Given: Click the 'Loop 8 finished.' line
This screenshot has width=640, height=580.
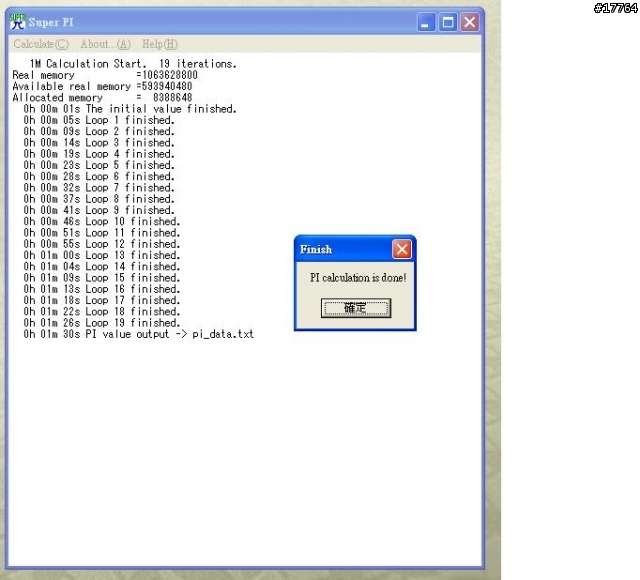Looking at the screenshot, I should pos(99,199).
